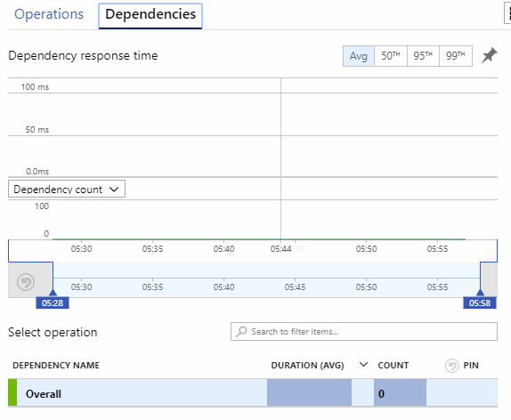The width and height of the screenshot is (511, 420).
Task: Click the 05:45 label on range selector
Action: pyautogui.click(x=295, y=287)
